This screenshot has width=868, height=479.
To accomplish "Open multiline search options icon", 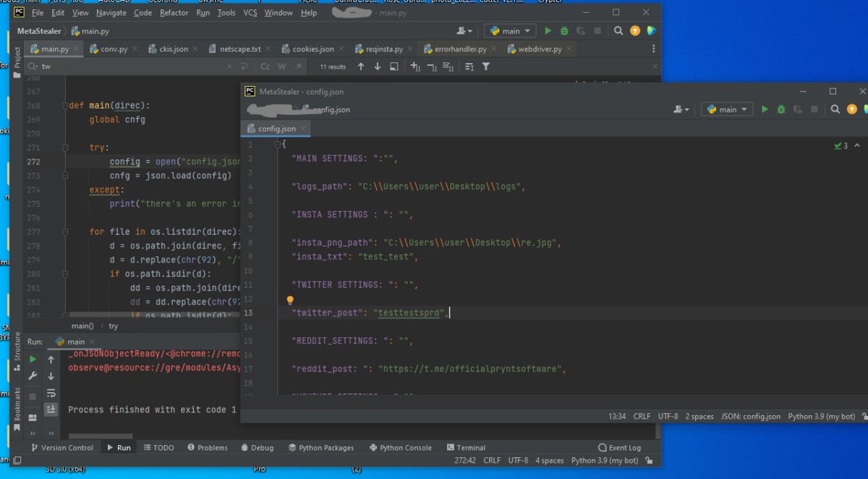I will pyautogui.click(x=469, y=67).
